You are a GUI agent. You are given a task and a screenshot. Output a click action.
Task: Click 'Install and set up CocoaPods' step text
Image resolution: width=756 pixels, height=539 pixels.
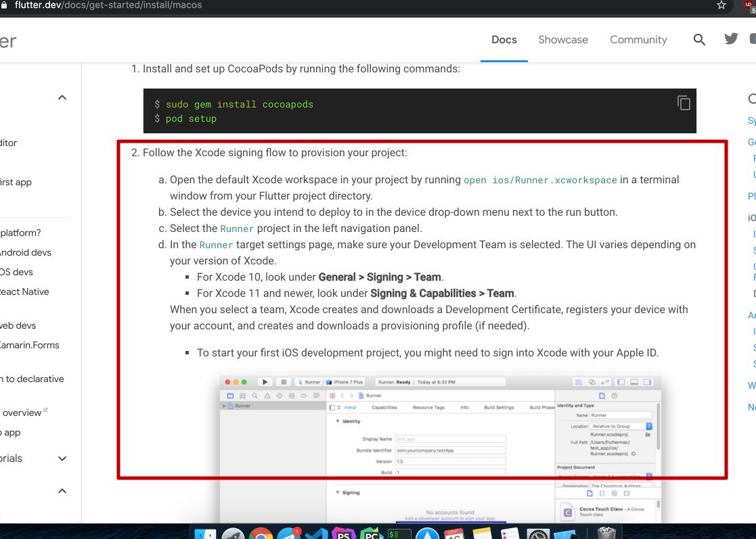(301, 69)
